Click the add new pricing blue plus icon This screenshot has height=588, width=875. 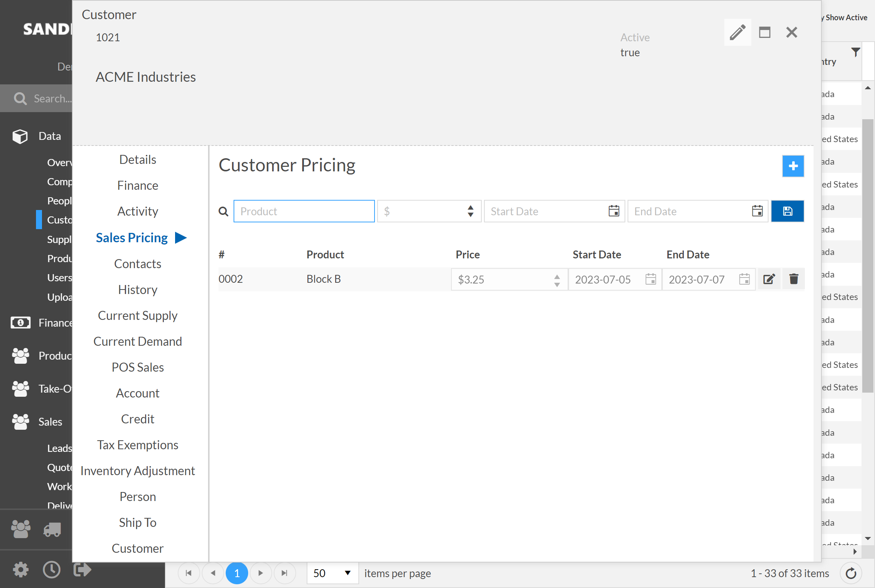pos(793,166)
